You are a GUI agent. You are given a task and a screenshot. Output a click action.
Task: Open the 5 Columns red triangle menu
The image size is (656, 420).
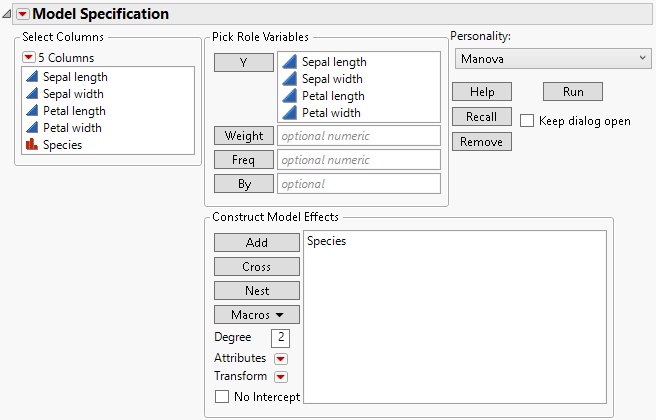(29, 58)
